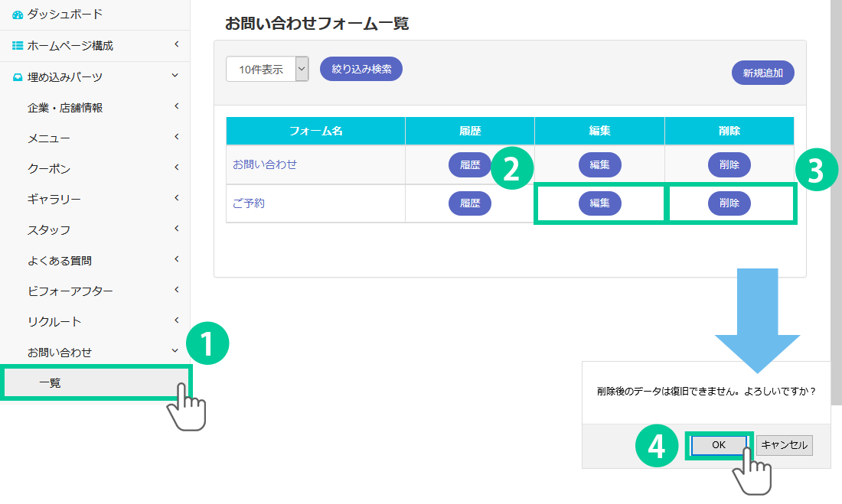Click the ホームページ構成 list icon
The width and height of the screenshot is (842, 504).
click(x=18, y=46)
